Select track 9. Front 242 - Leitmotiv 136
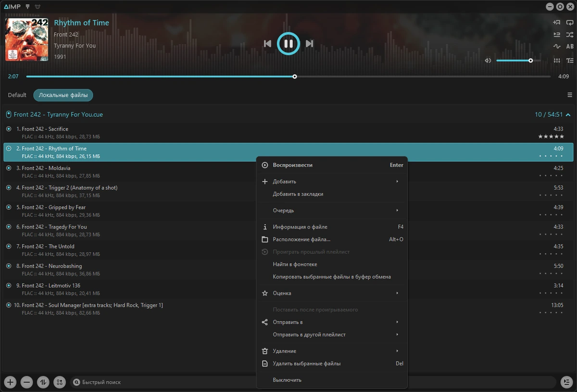This screenshot has width=577, height=392. coord(288,289)
